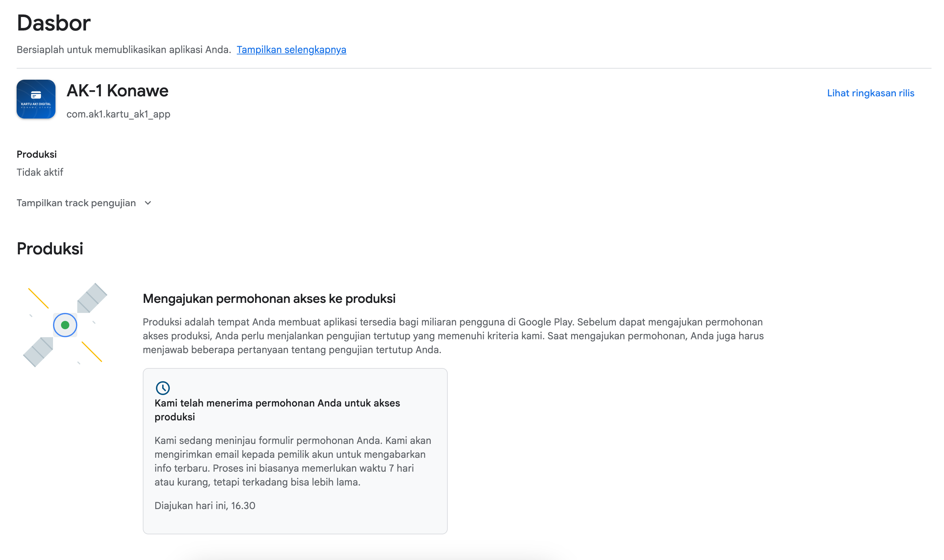Click the Kami sedang meninjau formulir description
Screen dimensions: 944x560
point(293,461)
